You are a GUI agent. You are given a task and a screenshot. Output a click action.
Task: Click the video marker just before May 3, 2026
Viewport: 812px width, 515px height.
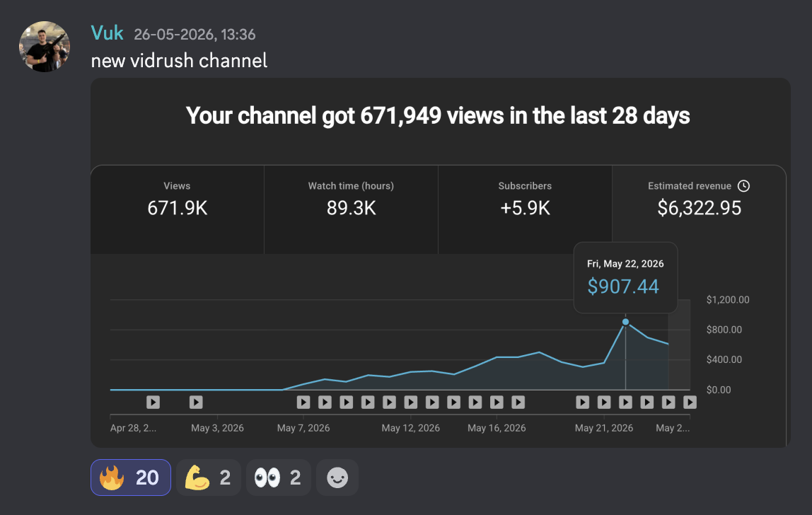pos(196,402)
